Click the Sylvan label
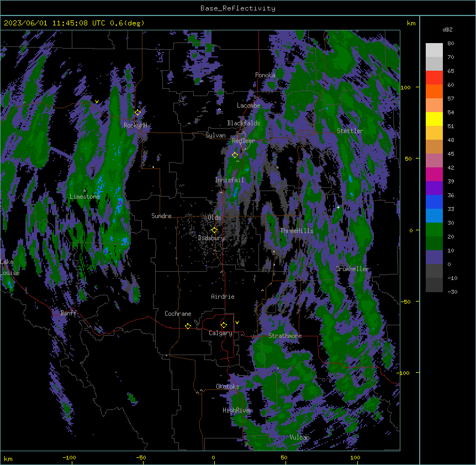The image size is (476, 465). click(215, 135)
